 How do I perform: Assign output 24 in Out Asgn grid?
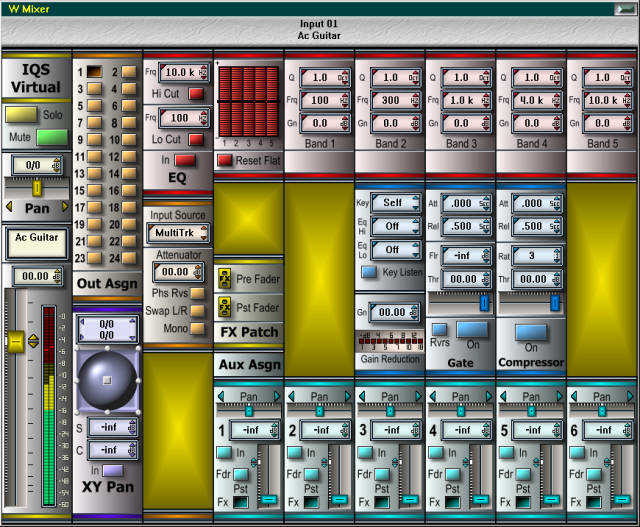coord(129,258)
